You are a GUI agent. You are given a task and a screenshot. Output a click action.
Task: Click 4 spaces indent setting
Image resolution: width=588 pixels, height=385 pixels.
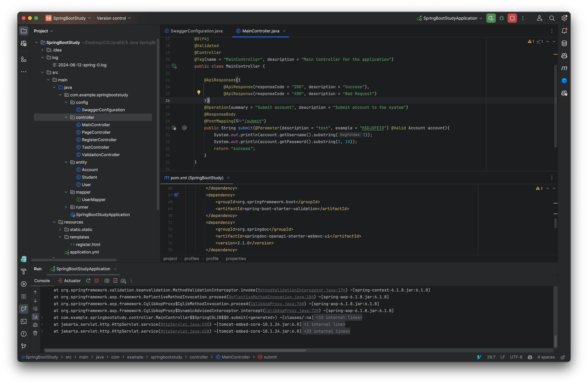pos(546,357)
